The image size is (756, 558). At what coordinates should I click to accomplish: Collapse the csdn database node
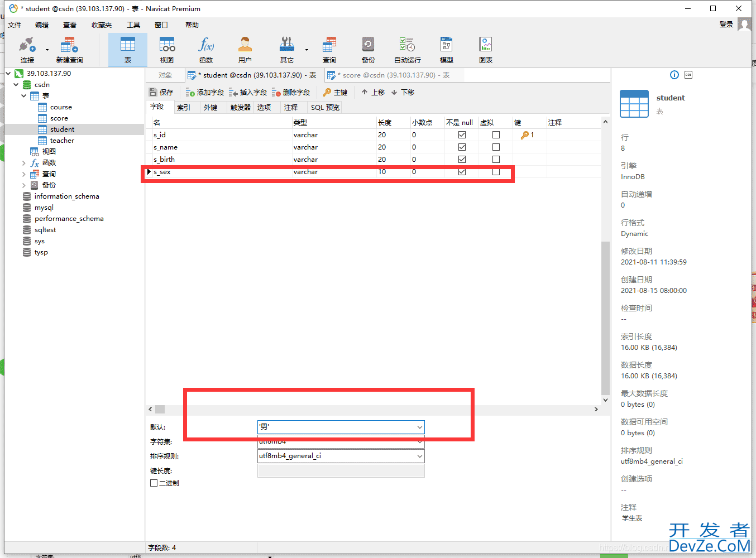tap(16, 85)
